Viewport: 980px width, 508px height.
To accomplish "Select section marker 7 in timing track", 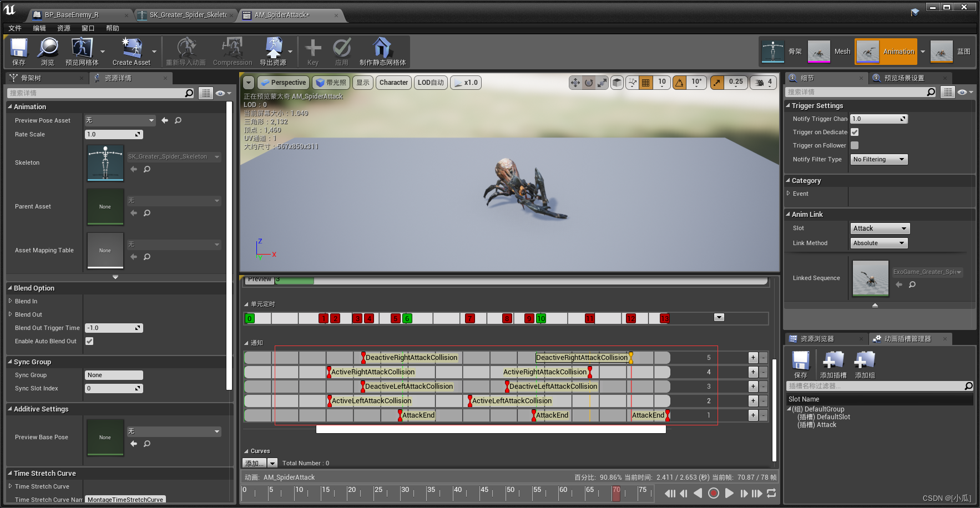I will coord(470,318).
